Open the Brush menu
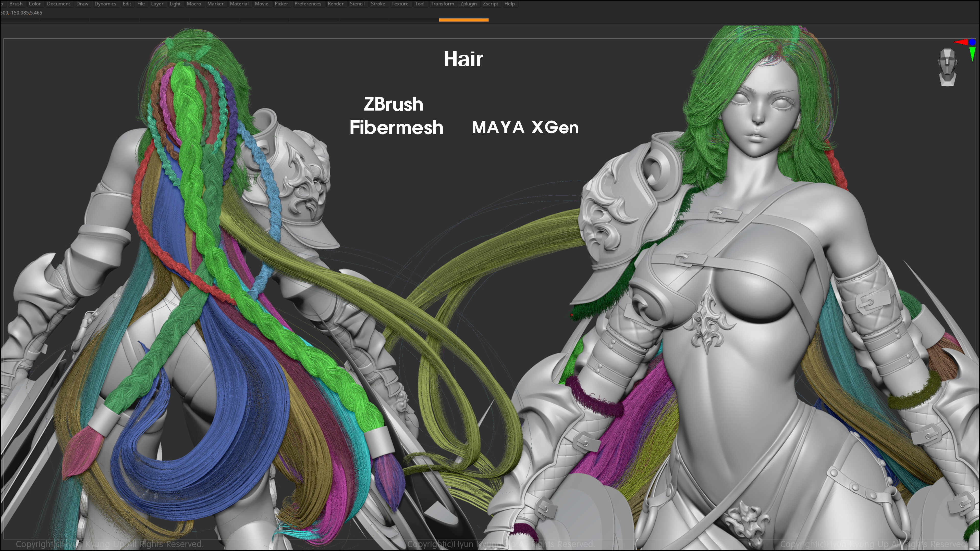Screen dimensions: 980x551 tap(16, 4)
